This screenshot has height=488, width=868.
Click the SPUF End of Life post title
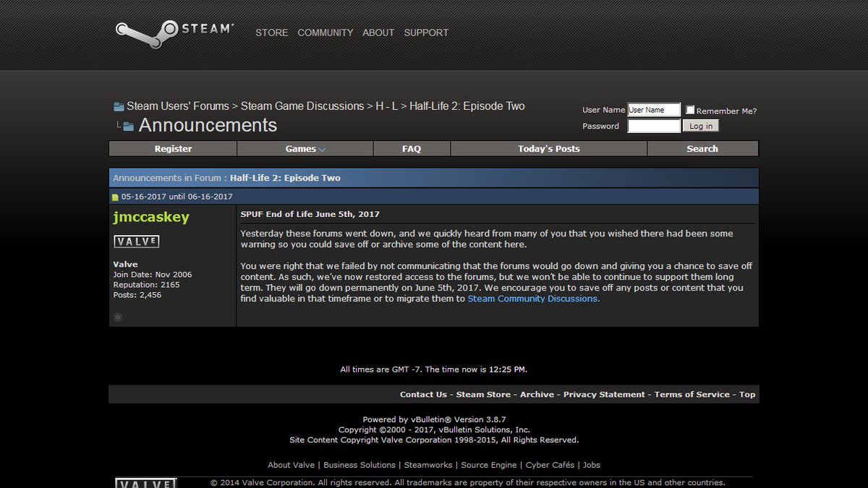pos(310,214)
